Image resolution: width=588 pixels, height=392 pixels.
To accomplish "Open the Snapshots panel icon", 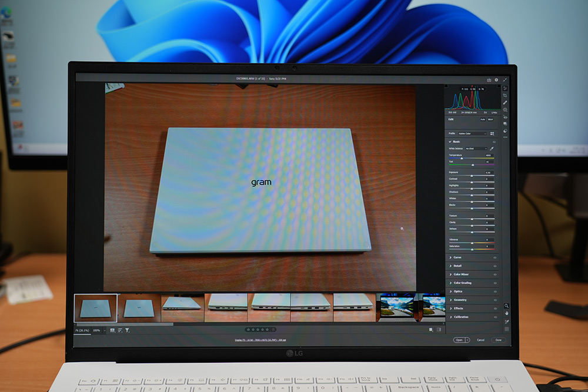I will (505, 123).
